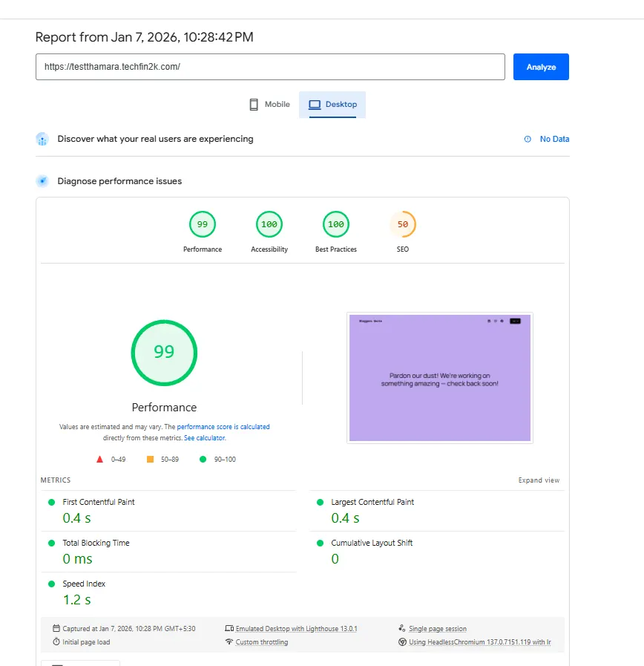This screenshot has width=644, height=666.
Task: Click Largest Contentful Paint metric label
Action: [372, 502]
